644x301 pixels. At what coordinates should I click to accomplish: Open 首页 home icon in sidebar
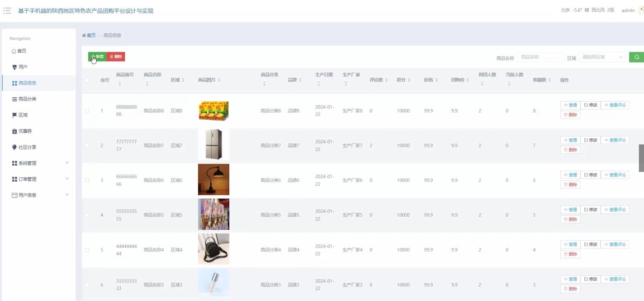pyautogui.click(x=14, y=51)
